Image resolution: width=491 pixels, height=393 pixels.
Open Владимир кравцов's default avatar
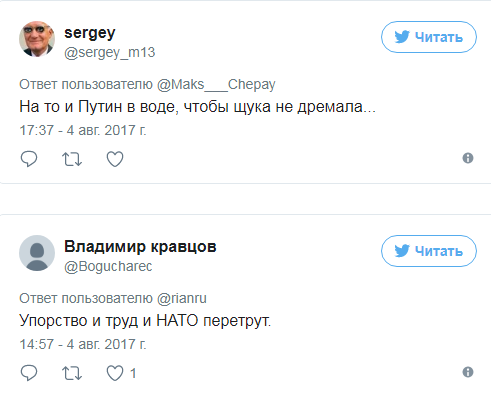tap(37, 253)
